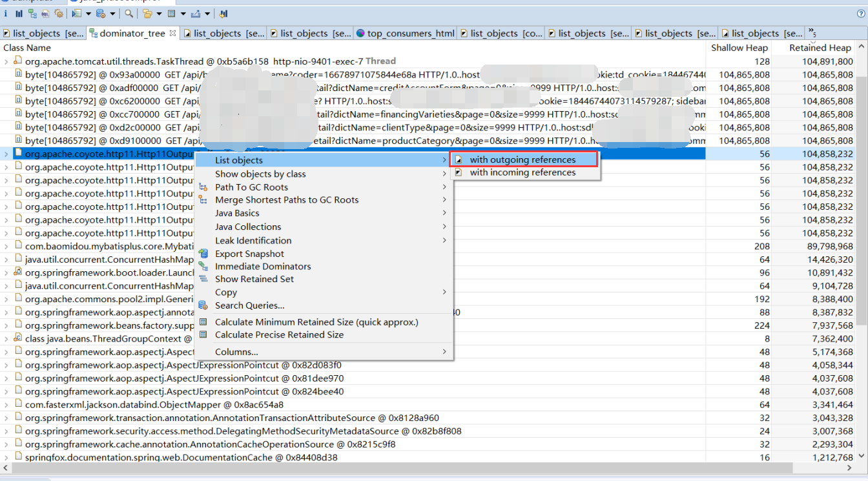Open the 'Java Basics' submenu
The image size is (868, 481).
tap(323, 213)
